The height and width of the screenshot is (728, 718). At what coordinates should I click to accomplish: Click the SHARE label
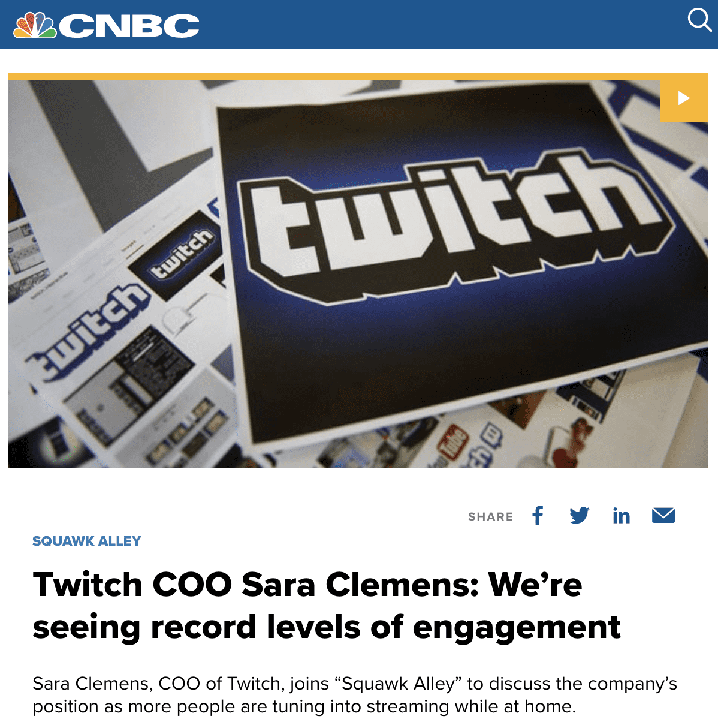click(x=491, y=516)
